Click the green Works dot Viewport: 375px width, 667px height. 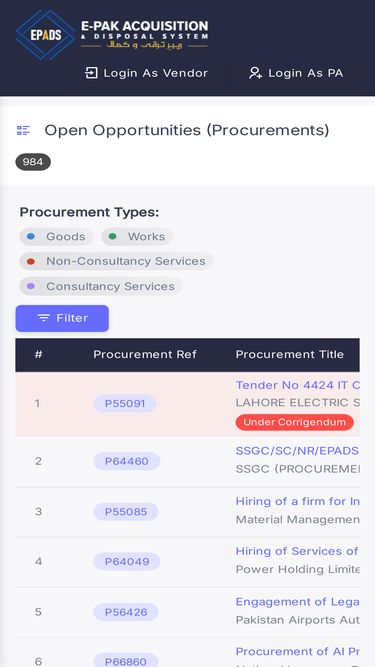tap(112, 237)
